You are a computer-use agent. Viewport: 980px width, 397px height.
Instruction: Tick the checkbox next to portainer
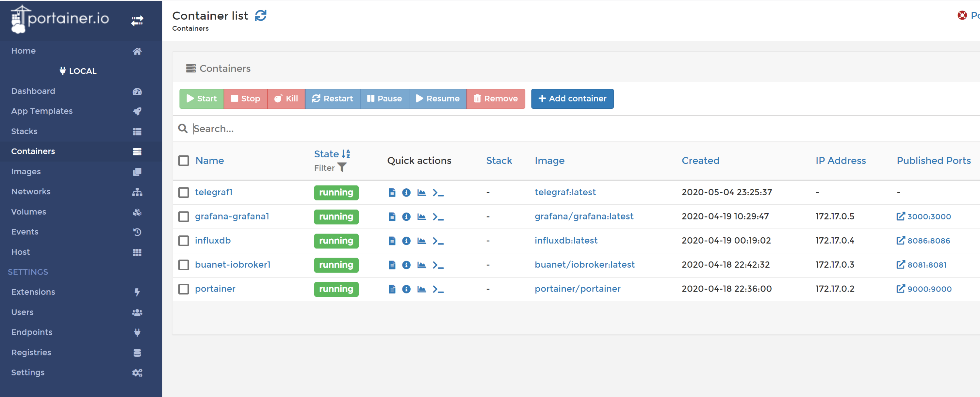pos(184,289)
